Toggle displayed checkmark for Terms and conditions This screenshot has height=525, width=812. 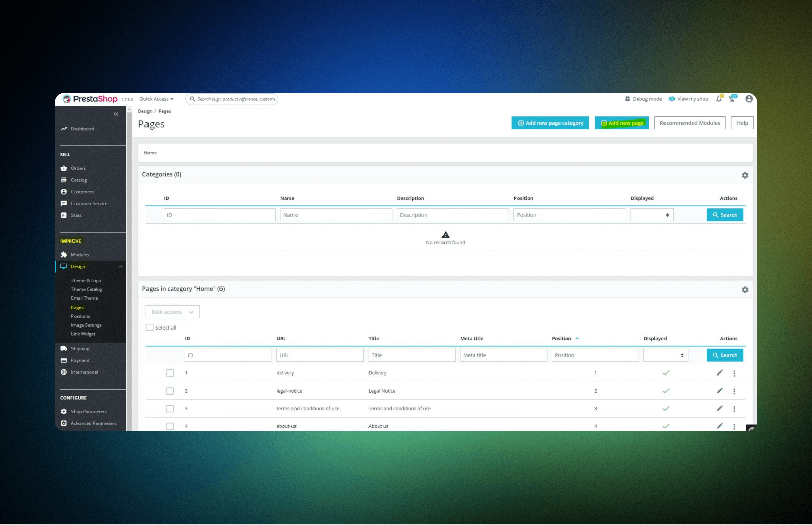click(666, 408)
